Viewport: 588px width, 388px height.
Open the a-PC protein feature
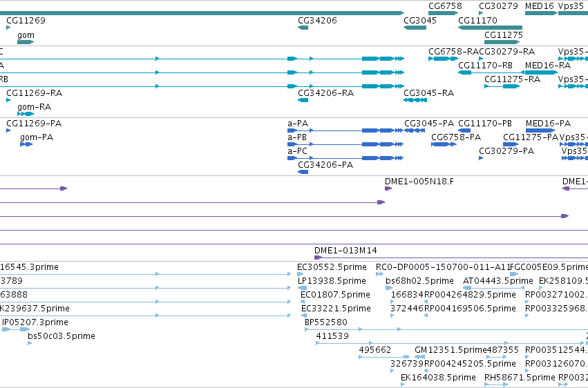pyautogui.click(x=345, y=158)
